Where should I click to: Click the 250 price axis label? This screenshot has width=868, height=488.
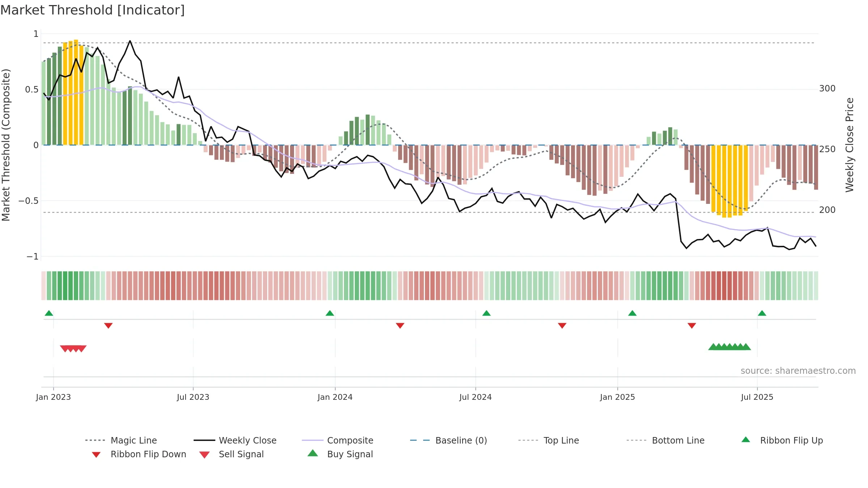(x=827, y=149)
